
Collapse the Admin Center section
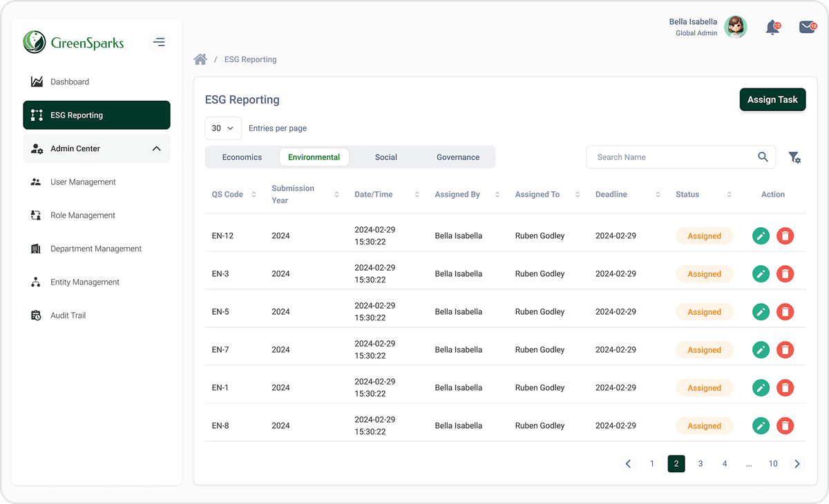pyautogui.click(x=158, y=148)
